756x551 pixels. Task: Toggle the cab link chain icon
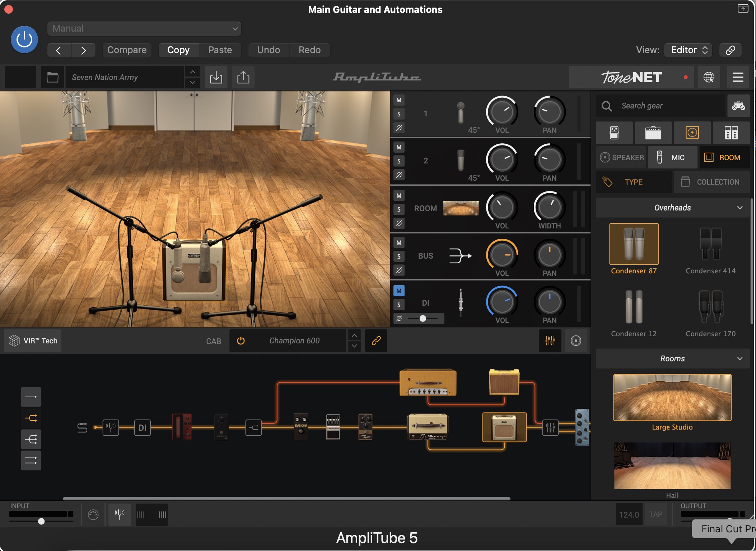click(x=376, y=341)
